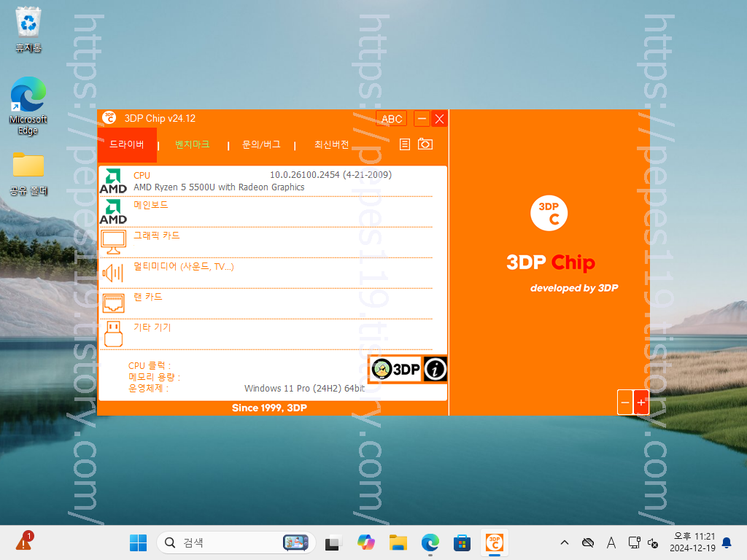Click the 3DP Chip round logo in side panel
The width and height of the screenshot is (747, 560).
tap(549, 214)
